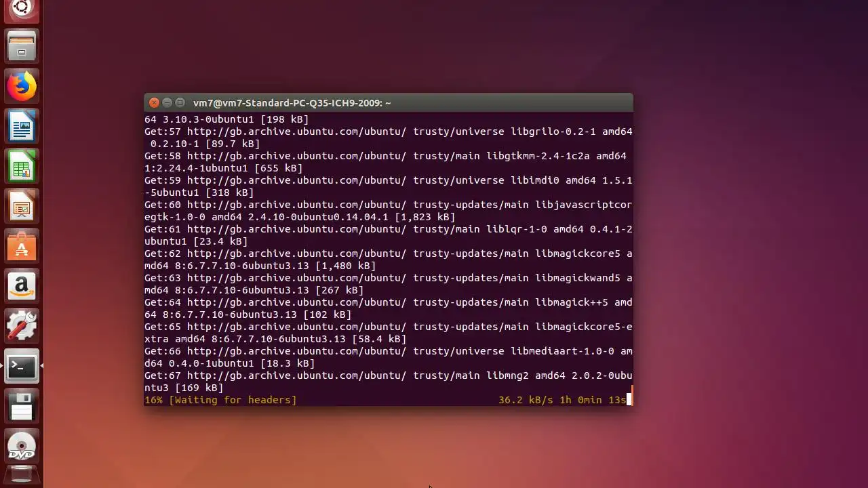Click the '16% [Waiting for headers]' status
The width and height of the screenshot is (868, 488).
click(x=220, y=400)
